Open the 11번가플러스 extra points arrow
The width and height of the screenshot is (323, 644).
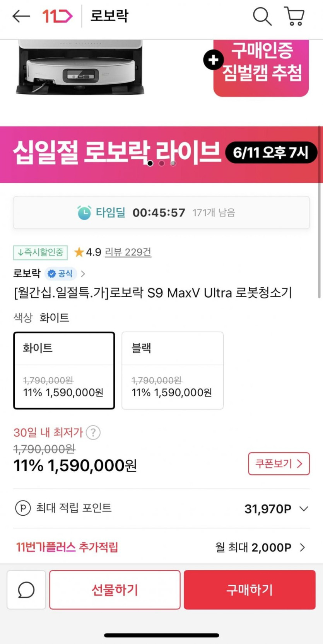302,547
